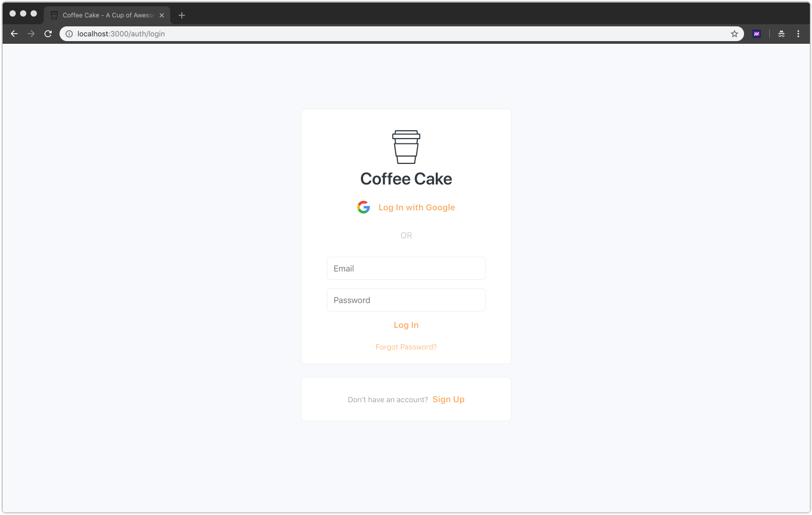Focus the Password input field
The image size is (812, 515).
click(406, 300)
